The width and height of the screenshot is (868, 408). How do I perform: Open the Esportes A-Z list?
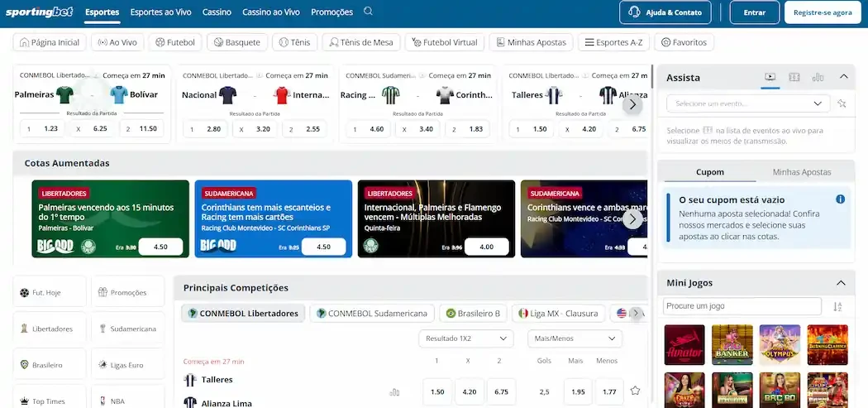613,42
